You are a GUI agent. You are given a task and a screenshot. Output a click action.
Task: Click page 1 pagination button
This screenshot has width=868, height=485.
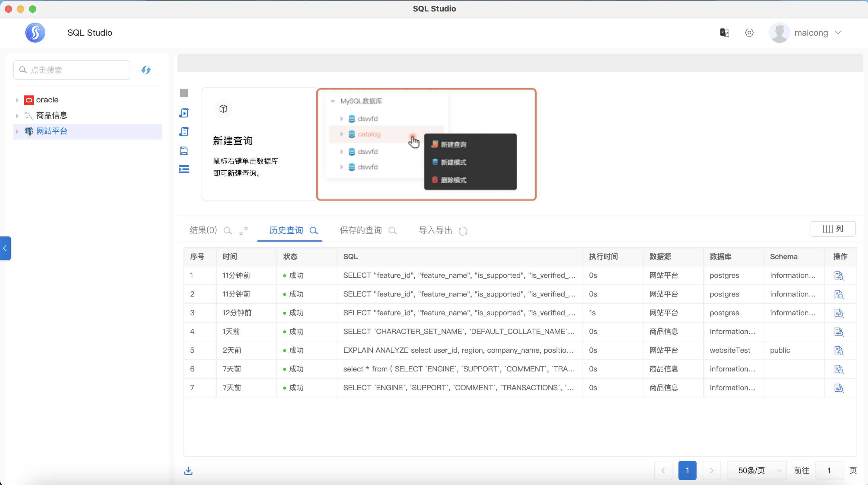[688, 471]
